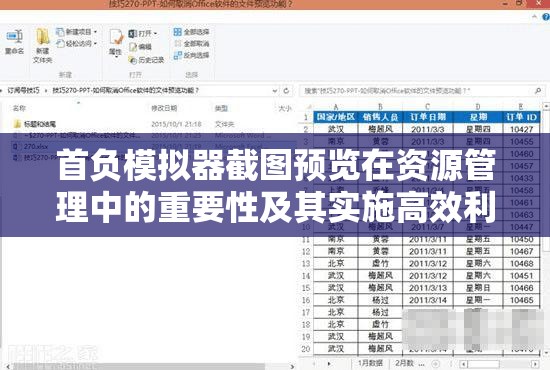The image size is (550, 370).
Task: Click the sheet tab next arrow
Action: 329,363
